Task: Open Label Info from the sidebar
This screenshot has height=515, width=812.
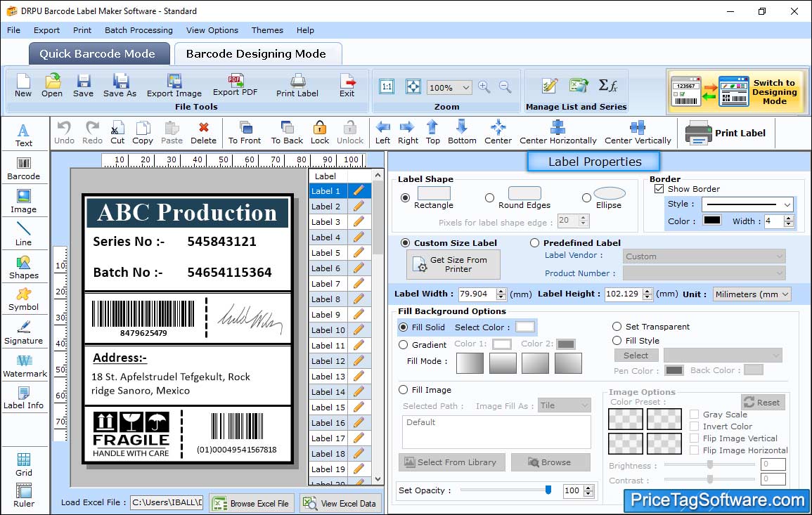Action: [x=24, y=398]
